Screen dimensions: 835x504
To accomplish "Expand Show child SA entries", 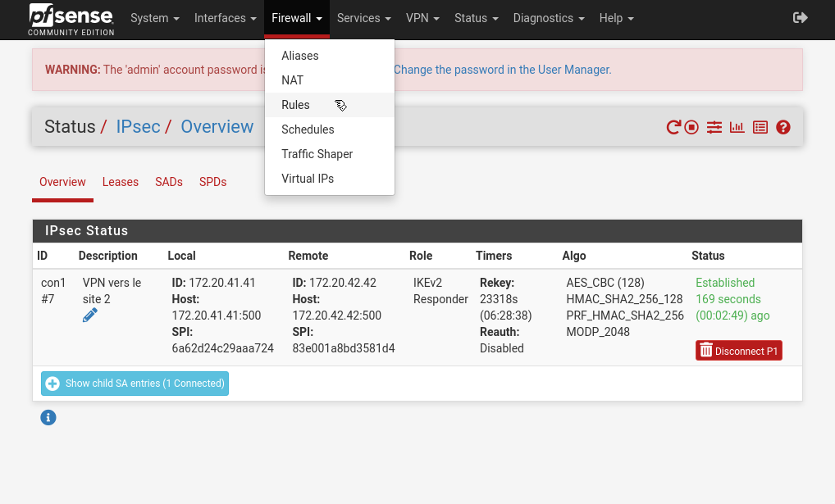I will [135, 384].
